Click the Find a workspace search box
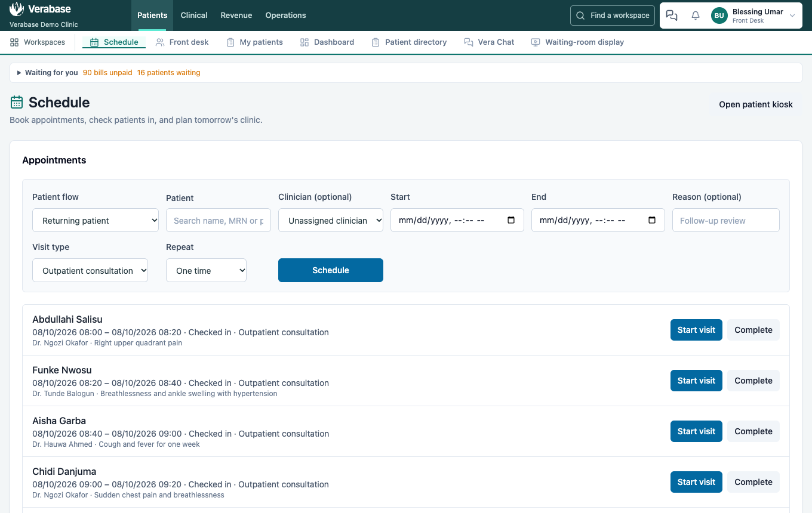Viewport: 812px width, 513px height. click(613, 16)
